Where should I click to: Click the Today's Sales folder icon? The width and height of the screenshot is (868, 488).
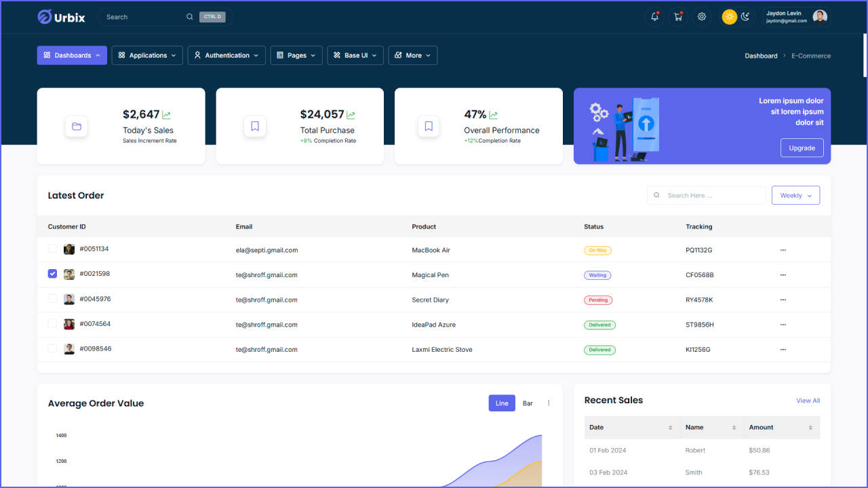point(76,126)
